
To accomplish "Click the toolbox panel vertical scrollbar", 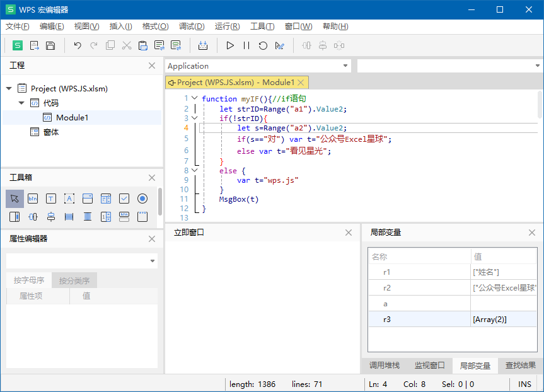I will tap(160, 202).
